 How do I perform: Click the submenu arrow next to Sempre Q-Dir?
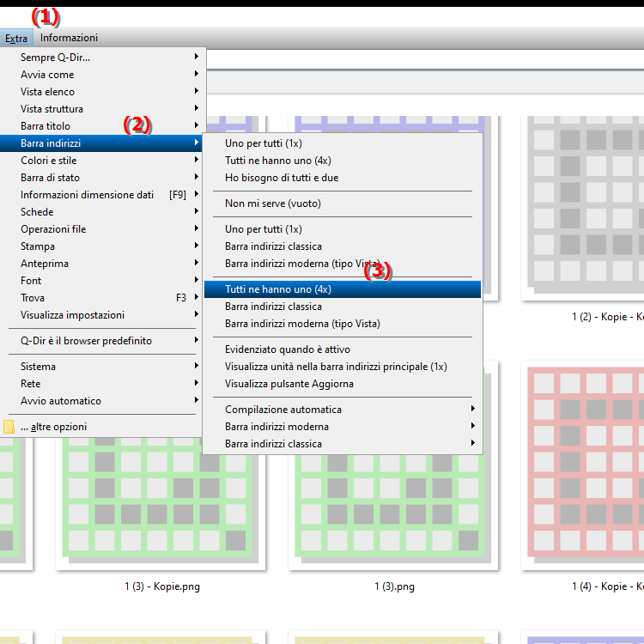click(197, 57)
